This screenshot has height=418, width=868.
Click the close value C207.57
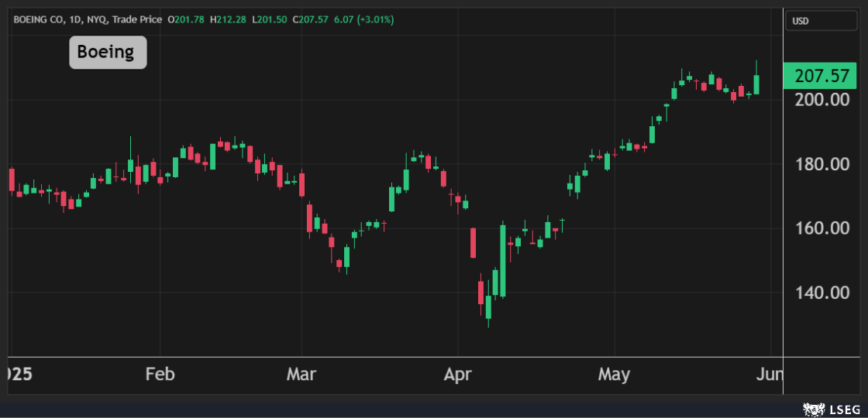pyautogui.click(x=310, y=19)
